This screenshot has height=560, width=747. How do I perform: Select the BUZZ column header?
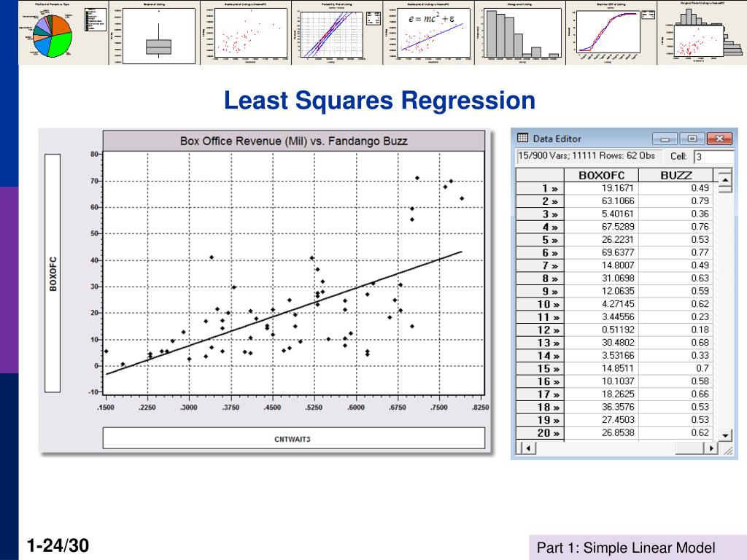click(676, 175)
